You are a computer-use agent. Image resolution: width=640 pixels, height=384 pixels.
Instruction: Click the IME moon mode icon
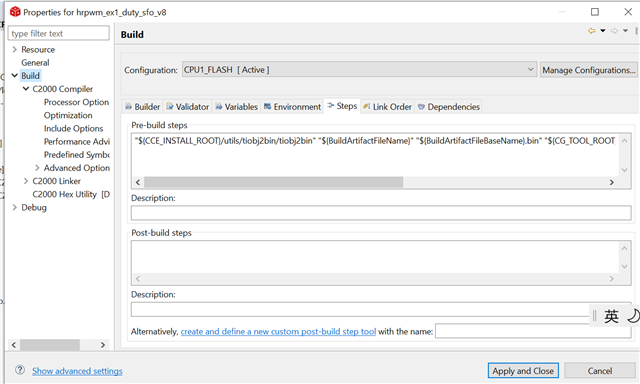633,316
